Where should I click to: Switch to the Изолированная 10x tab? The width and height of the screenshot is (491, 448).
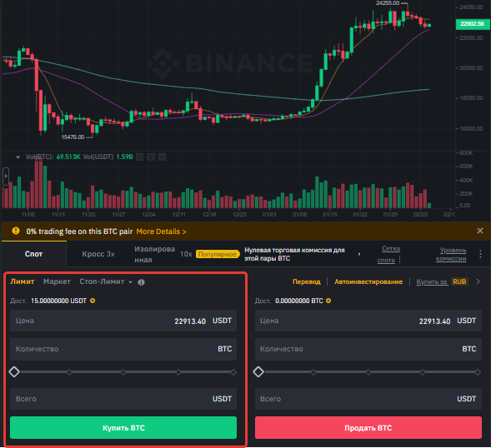coord(163,254)
